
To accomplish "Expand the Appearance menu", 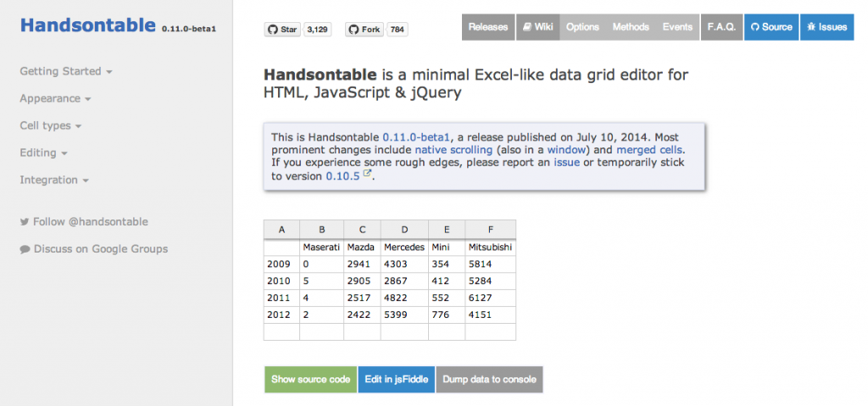I will [x=55, y=98].
